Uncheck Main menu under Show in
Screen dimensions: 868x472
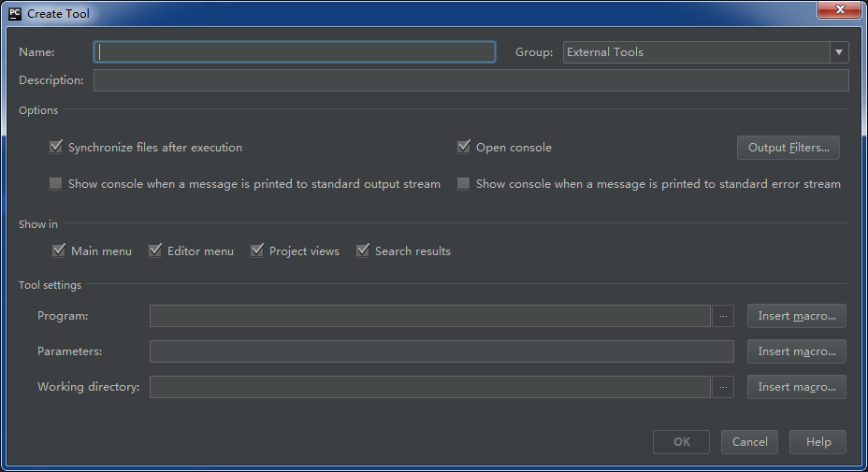point(59,250)
